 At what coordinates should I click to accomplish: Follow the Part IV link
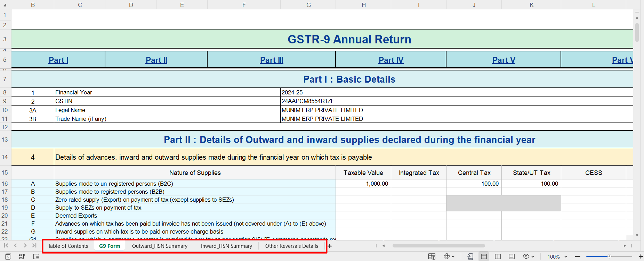click(x=391, y=60)
